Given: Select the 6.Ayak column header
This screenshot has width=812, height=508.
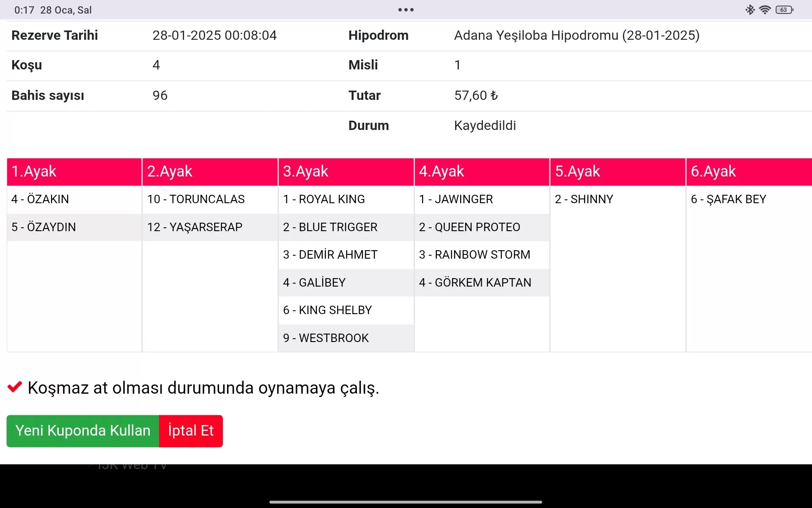Looking at the screenshot, I should 749,171.
